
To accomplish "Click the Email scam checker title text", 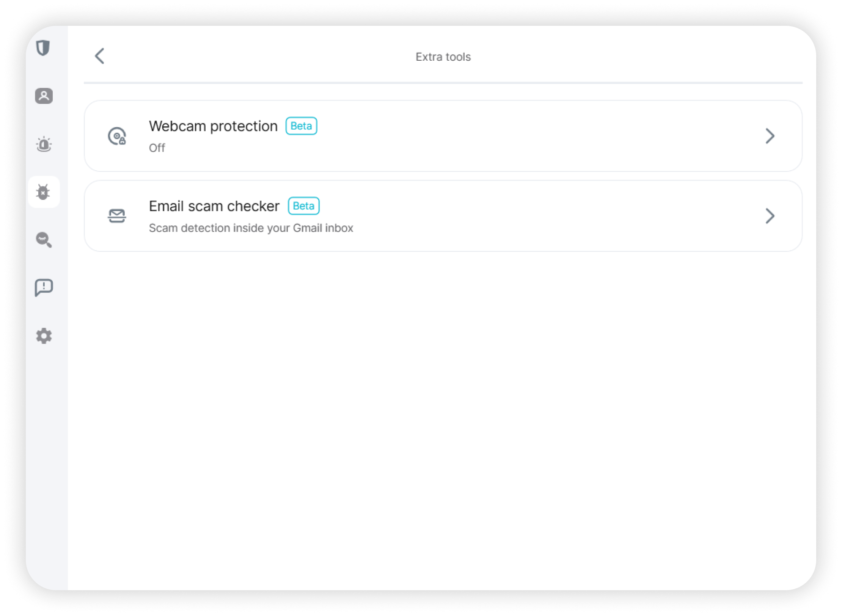I will click(214, 206).
